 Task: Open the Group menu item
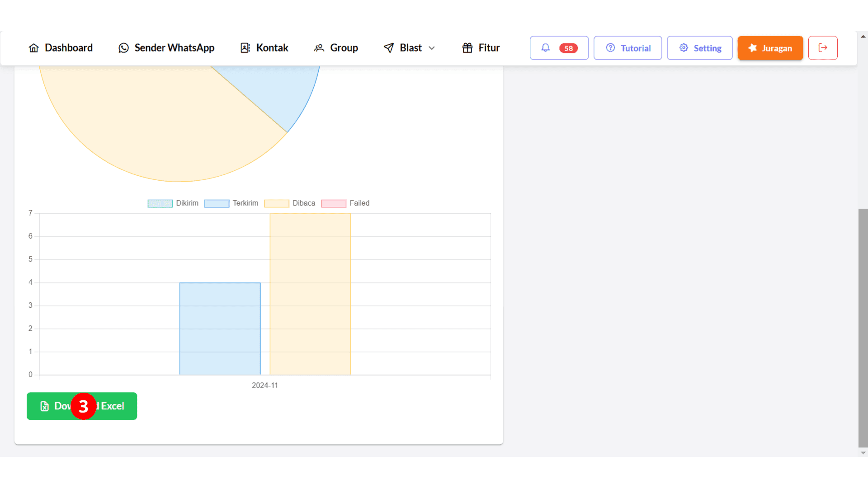click(336, 48)
